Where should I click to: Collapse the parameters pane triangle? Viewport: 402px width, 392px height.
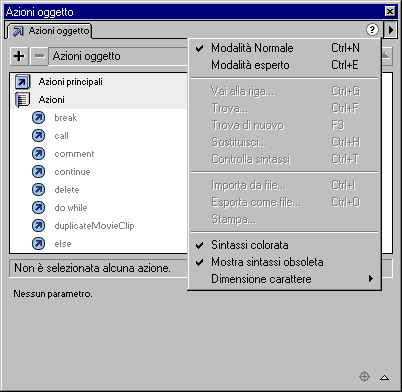[x=384, y=377]
